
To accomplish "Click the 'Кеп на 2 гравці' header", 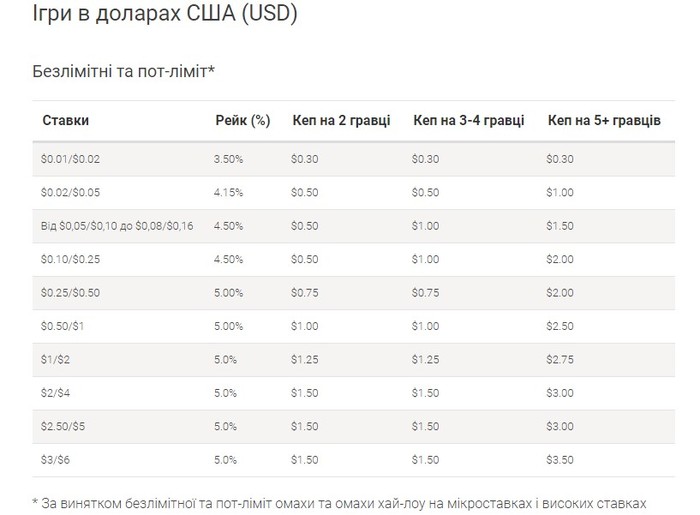I will [x=342, y=120].
